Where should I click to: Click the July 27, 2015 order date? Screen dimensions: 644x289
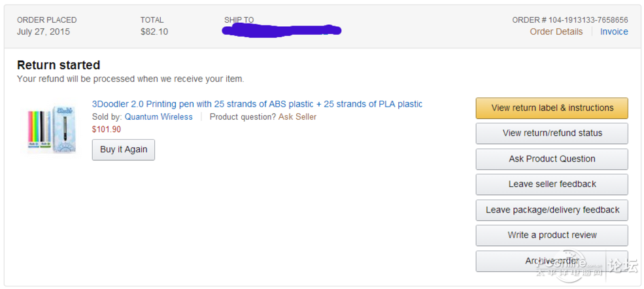[44, 31]
